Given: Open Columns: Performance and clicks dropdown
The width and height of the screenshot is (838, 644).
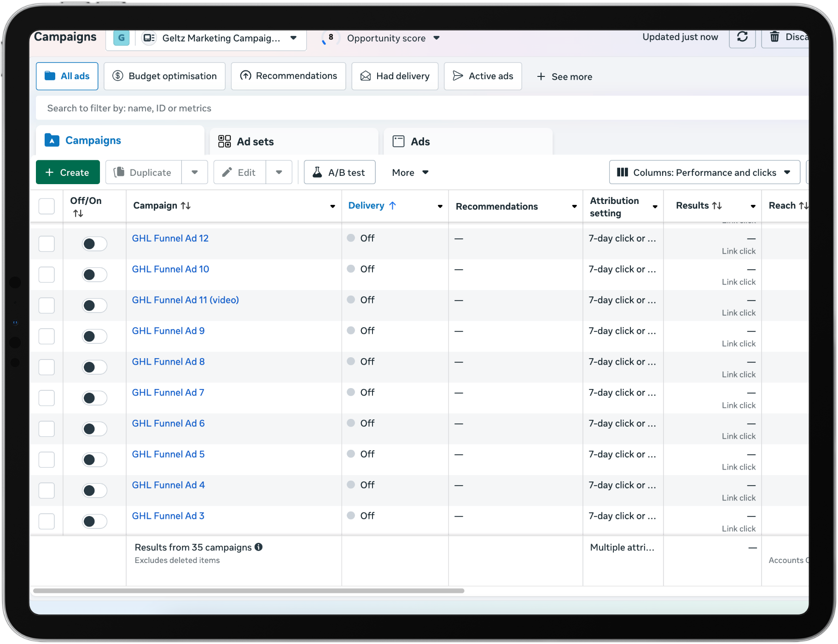Looking at the screenshot, I should tap(704, 173).
